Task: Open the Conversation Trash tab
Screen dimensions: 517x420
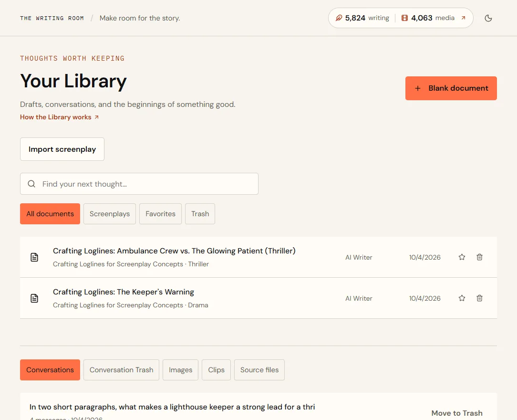Action: click(x=121, y=370)
